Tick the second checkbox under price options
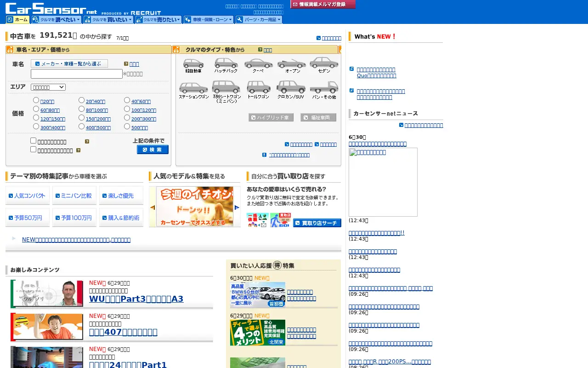 click(33, 149)
